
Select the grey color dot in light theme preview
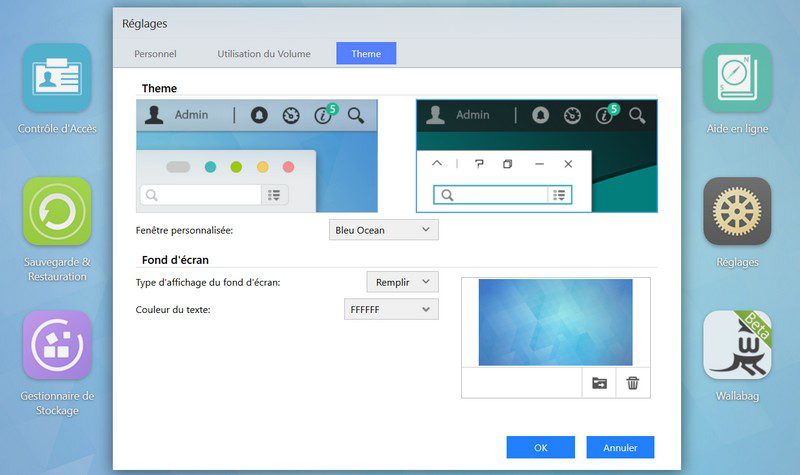coord(178,167)
